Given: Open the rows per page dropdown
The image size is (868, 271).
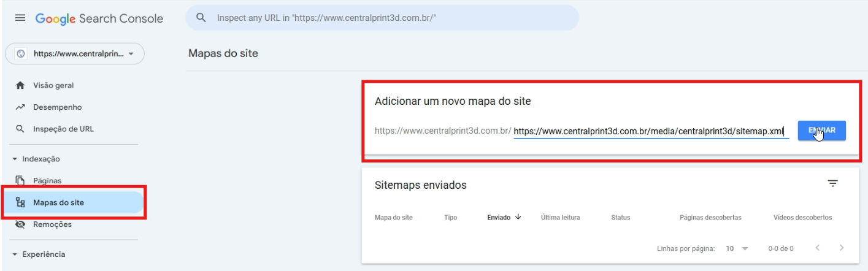Looking at the screenshot, I should (x=737, y=248).
